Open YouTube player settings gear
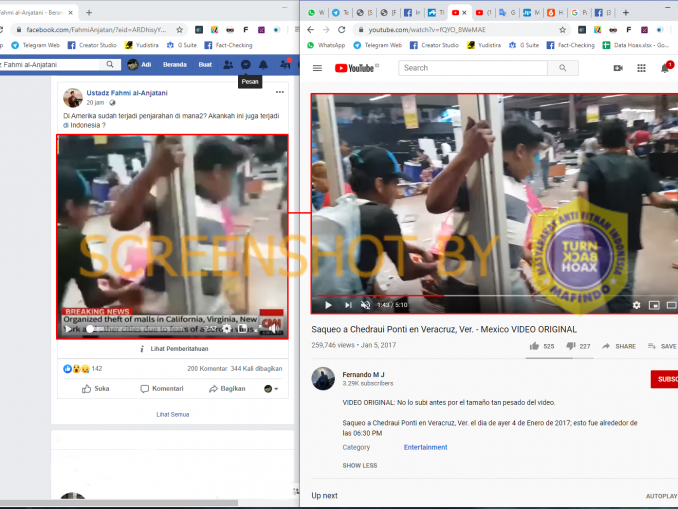 pos(636,305)
